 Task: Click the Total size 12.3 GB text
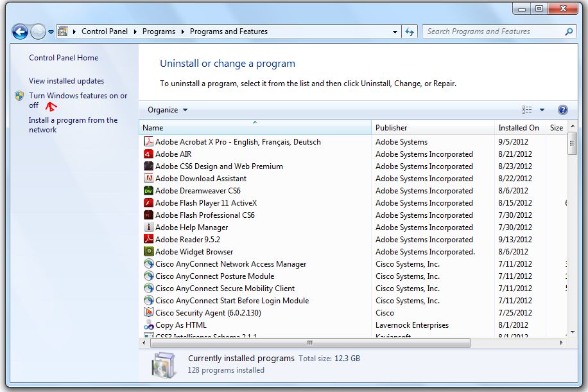pyautogui.click(x=329, y=359)
